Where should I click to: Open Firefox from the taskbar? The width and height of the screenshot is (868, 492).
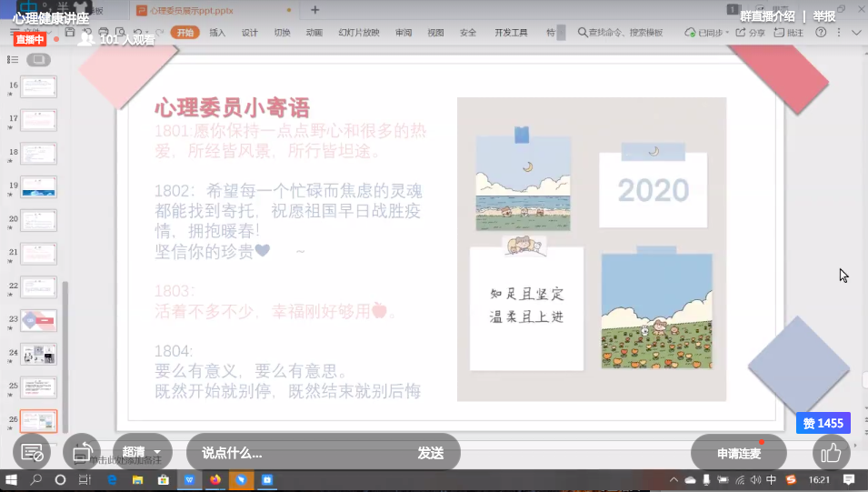point(215,479)
